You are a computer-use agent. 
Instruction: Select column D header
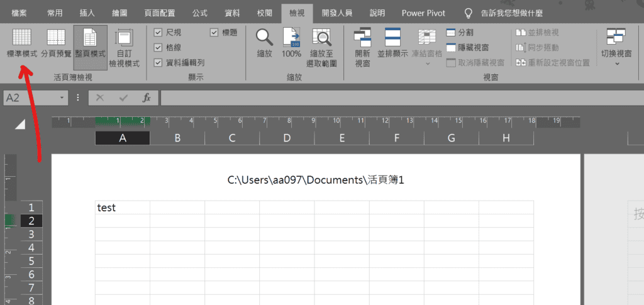pyautogui.click(x=287, y=138)
